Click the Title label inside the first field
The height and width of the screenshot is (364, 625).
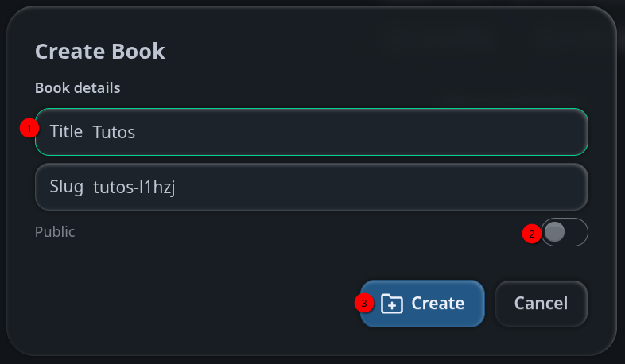(66, 132)
